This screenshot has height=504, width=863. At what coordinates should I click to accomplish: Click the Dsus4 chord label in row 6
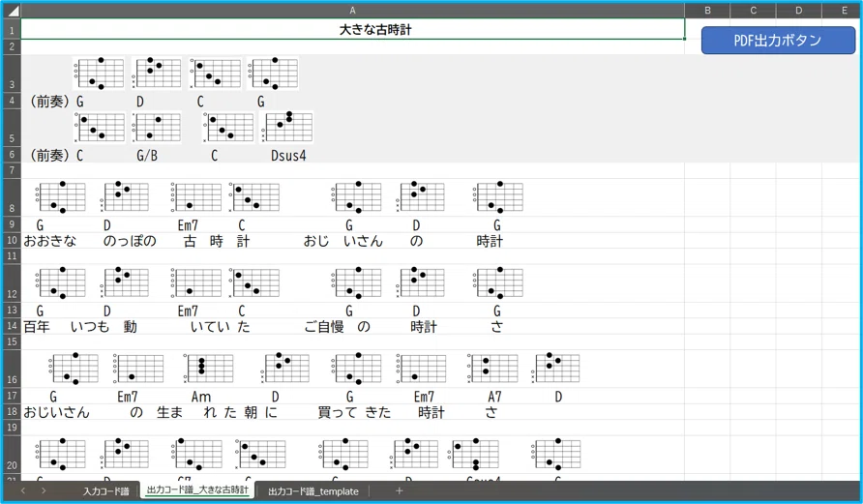(288, 156)
